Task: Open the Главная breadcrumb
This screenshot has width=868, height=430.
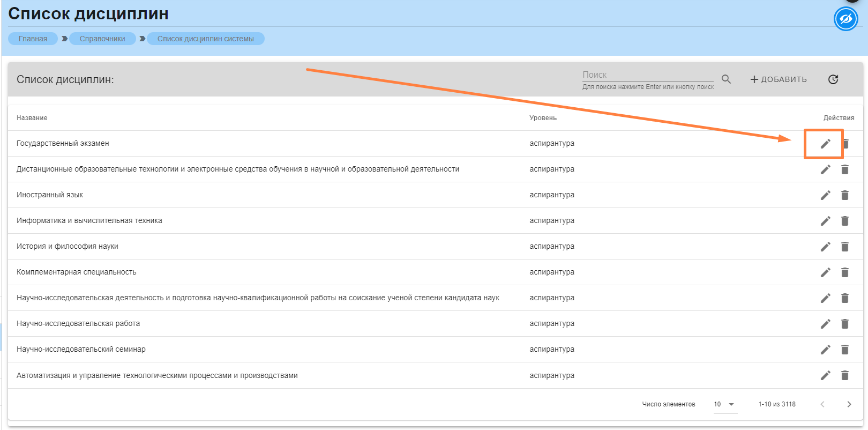Action: 33,39
